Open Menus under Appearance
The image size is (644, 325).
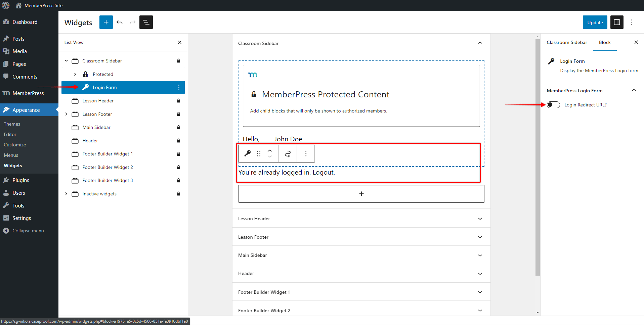(11, 155)
